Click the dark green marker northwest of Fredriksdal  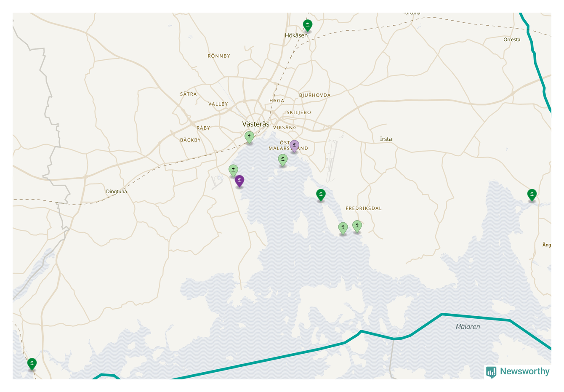[321, 195]
